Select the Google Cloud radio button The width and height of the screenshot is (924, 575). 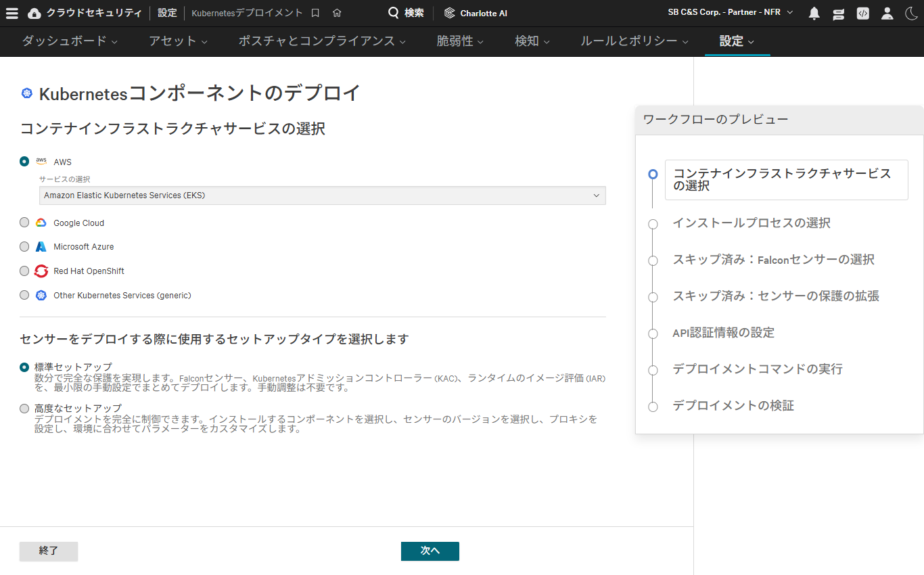tap(24, 223)
